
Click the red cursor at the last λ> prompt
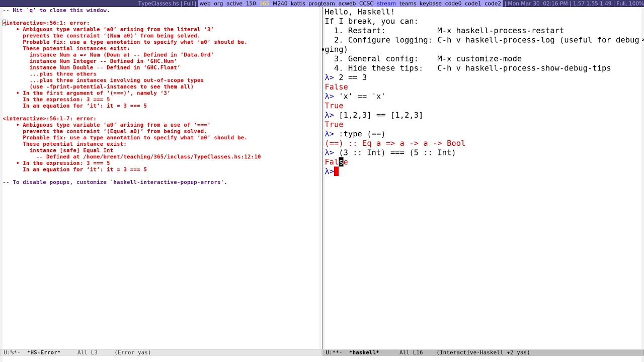pos(336,171)
